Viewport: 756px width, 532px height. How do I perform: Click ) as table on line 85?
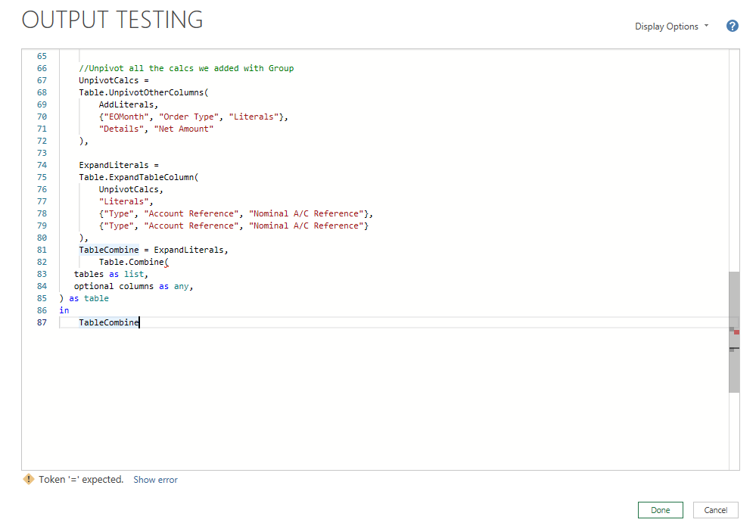coord(84,298)
